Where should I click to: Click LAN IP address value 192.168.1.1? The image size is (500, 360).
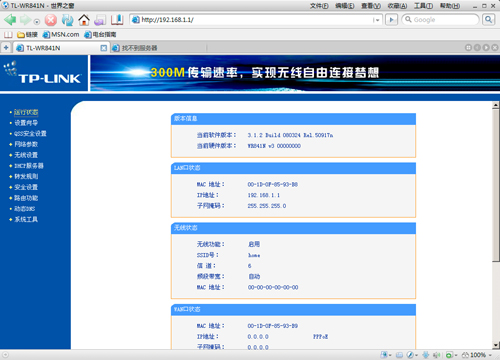coord(264,195)
